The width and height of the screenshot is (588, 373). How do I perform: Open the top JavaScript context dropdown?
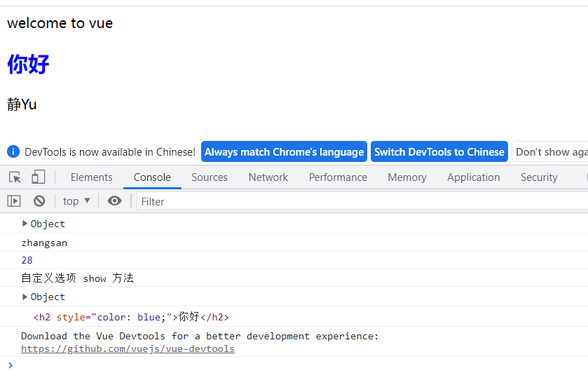pos(76,201)
